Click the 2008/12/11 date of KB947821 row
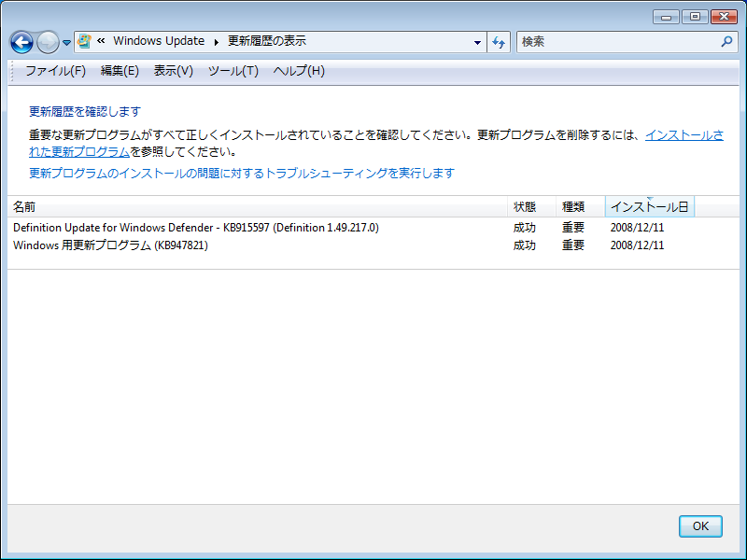The height and width of the screenshot is (560, 747). pyautogui.click(x=637, y=245)
